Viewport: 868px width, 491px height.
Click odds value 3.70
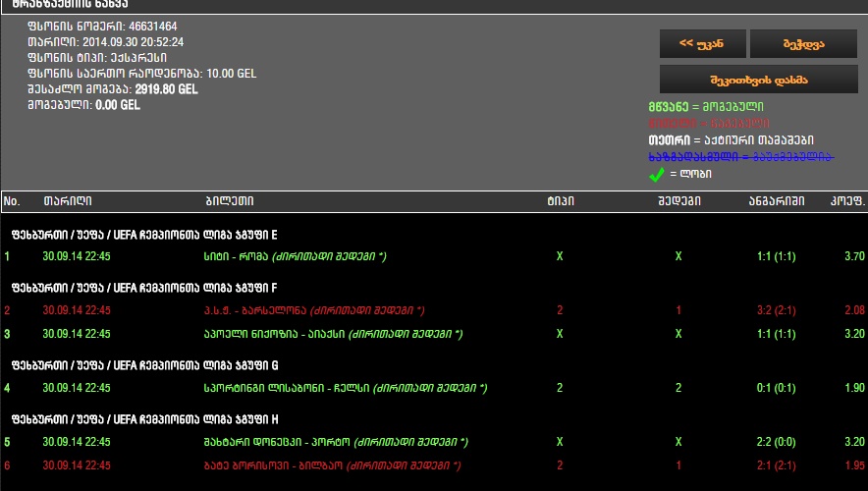click(854, 256)
